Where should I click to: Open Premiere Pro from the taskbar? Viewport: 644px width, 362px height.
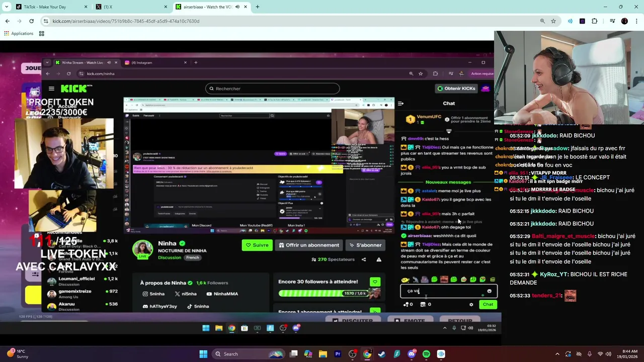[338, 354]
